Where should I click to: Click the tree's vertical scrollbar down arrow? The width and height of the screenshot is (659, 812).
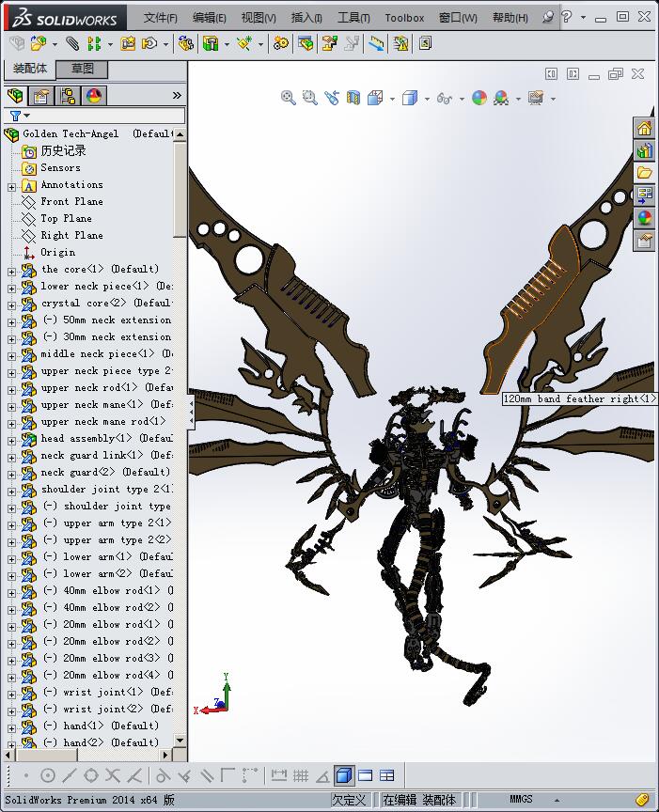(180, 741)
